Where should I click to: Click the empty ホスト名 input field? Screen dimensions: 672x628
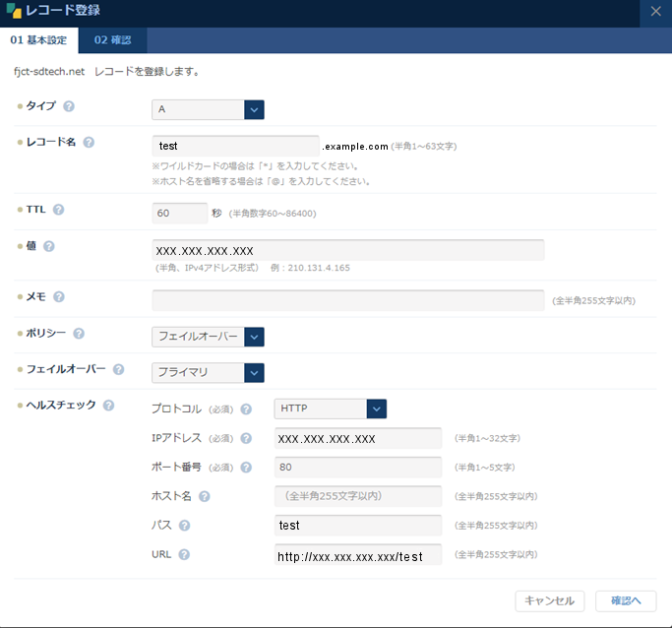(358, 496)
